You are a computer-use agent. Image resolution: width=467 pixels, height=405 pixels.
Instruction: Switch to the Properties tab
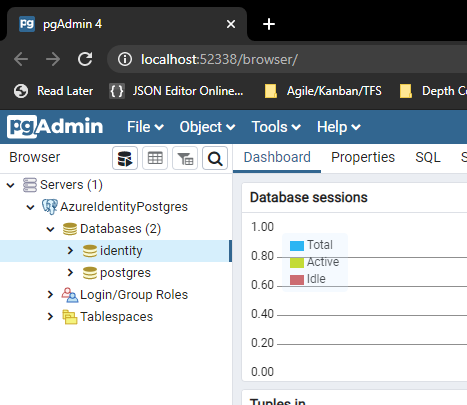click(363, 157)
